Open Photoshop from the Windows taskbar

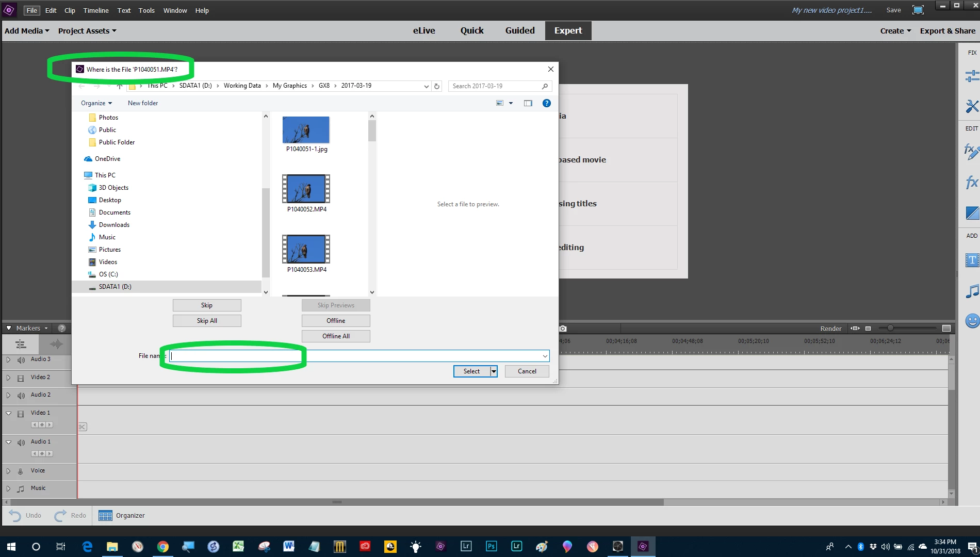coord(491,546)
